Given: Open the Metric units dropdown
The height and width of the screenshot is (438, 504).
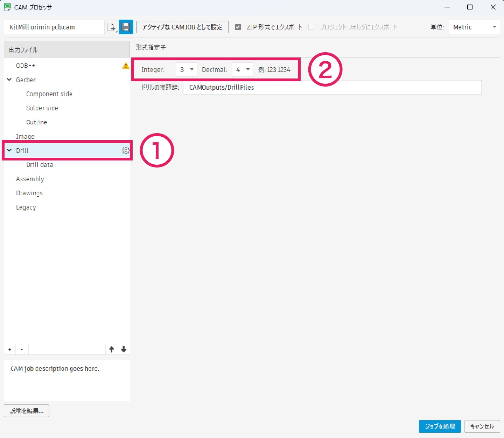Looking at the screenshot, I should tap(474, 27).
